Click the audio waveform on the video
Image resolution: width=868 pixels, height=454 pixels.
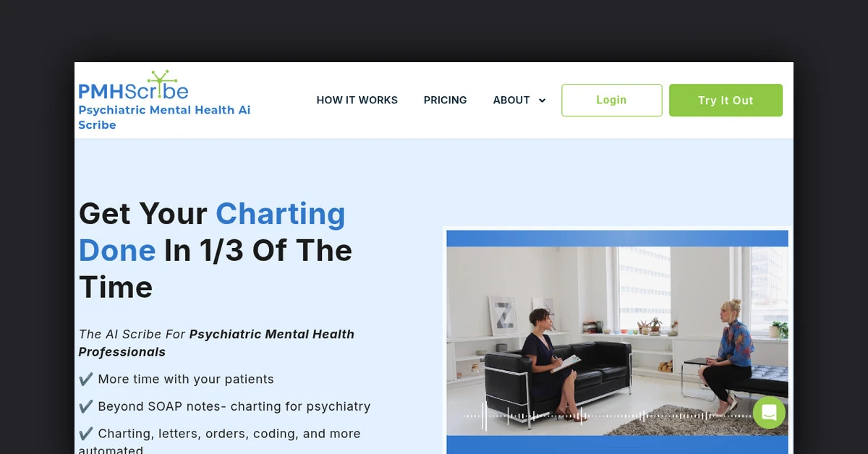pyautogui.click(x=608, y=416)
